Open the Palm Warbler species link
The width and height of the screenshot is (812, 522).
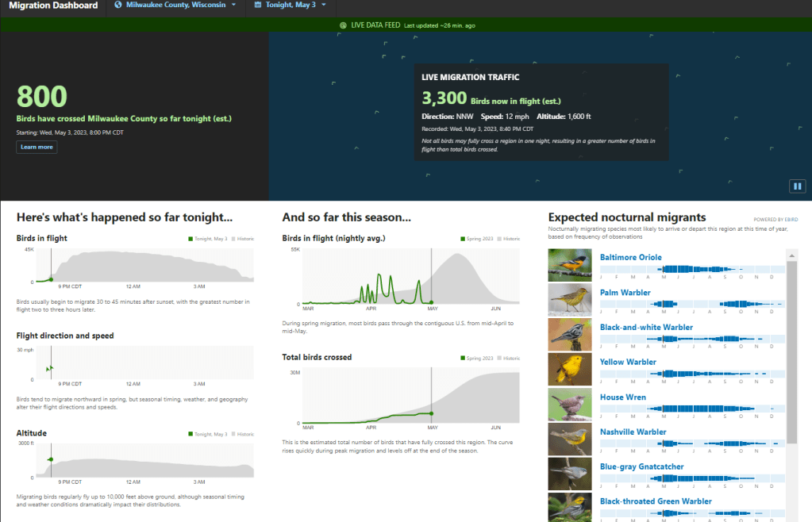click(x=625, y=293)
